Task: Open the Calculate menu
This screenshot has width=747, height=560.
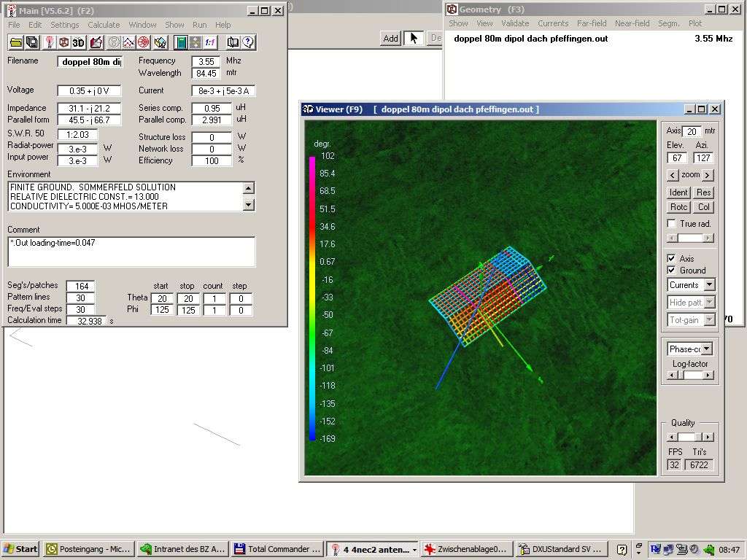Action: (x=104, y=25)
